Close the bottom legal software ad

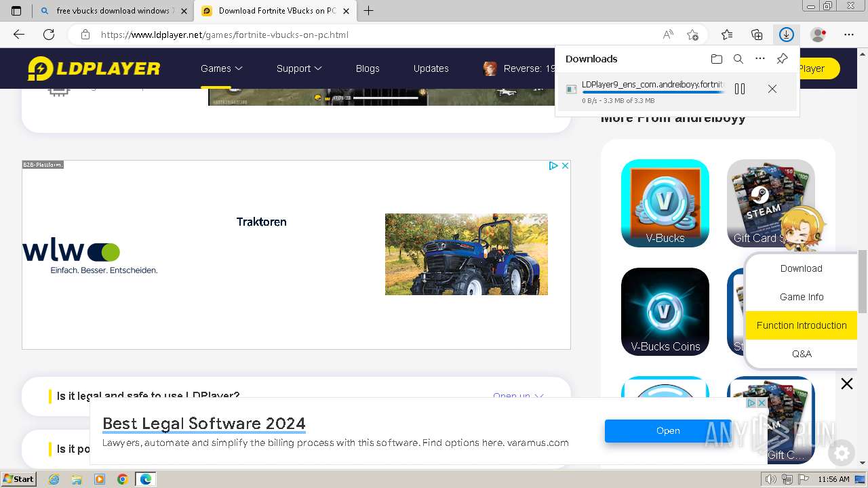762,403
